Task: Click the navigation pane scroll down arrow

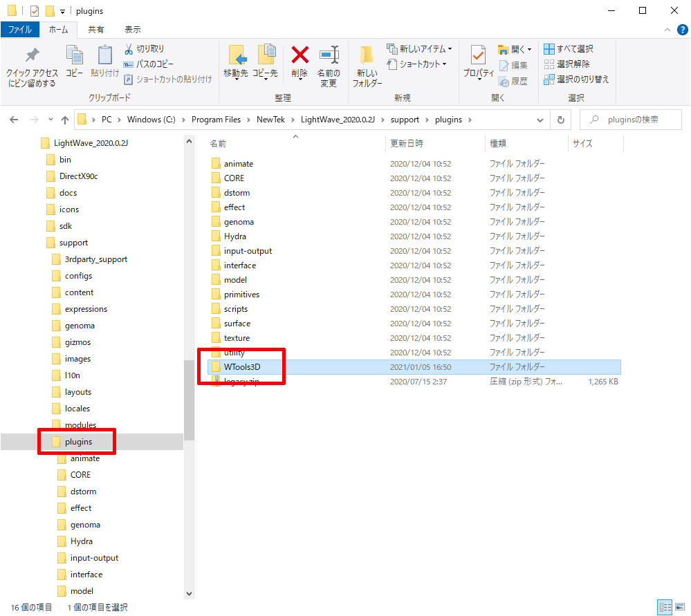Action: [189, 593]
